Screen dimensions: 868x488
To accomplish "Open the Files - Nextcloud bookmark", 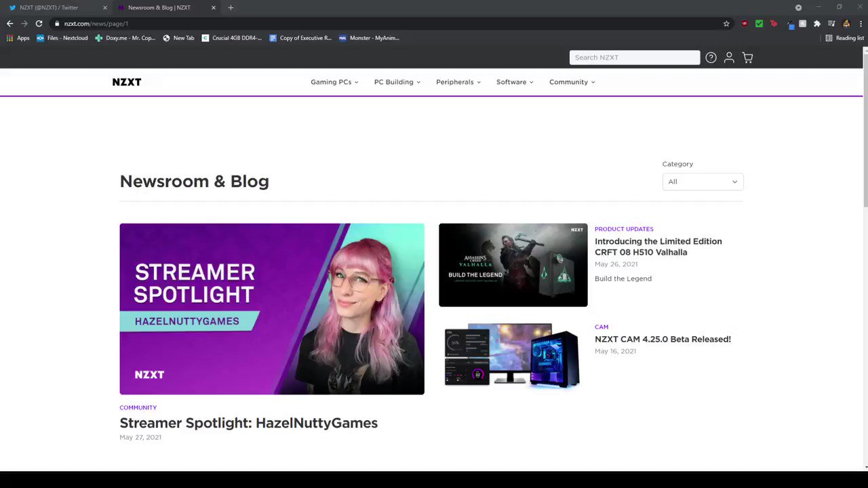I will pos(62,38).
